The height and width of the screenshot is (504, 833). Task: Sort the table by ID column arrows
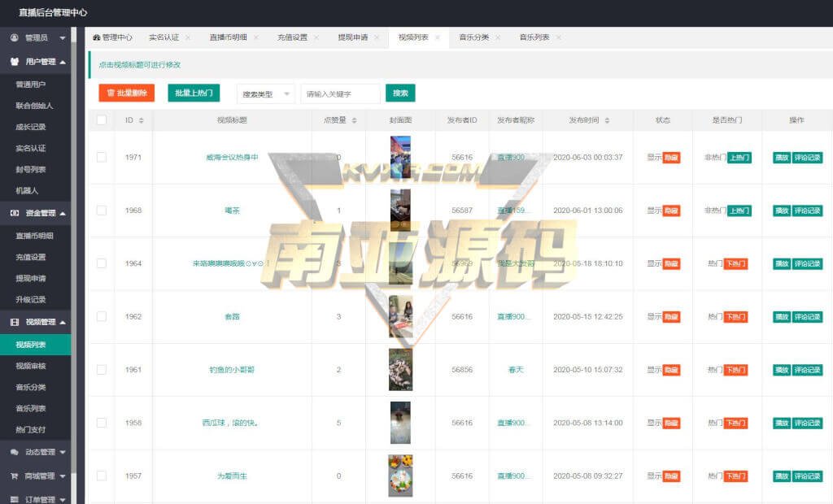pos(141,120)
